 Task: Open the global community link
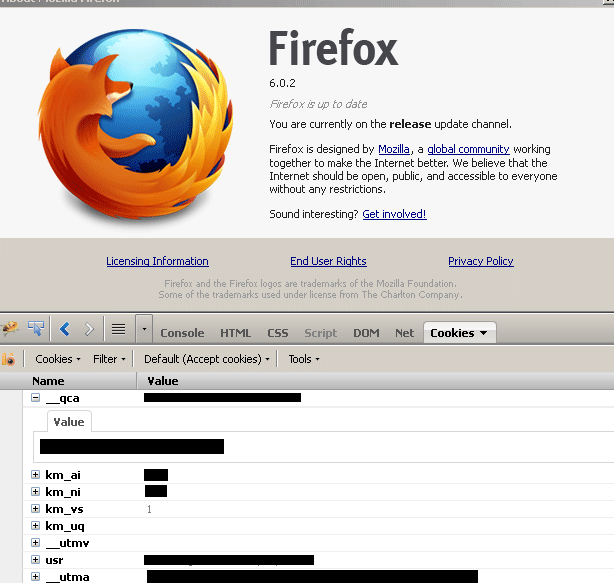(468, 149)
